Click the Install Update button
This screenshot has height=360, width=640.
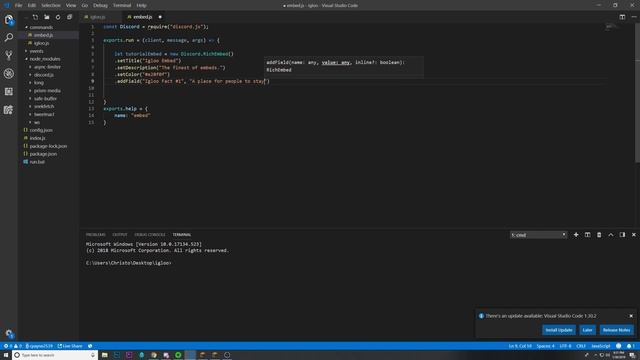(559, 330)
